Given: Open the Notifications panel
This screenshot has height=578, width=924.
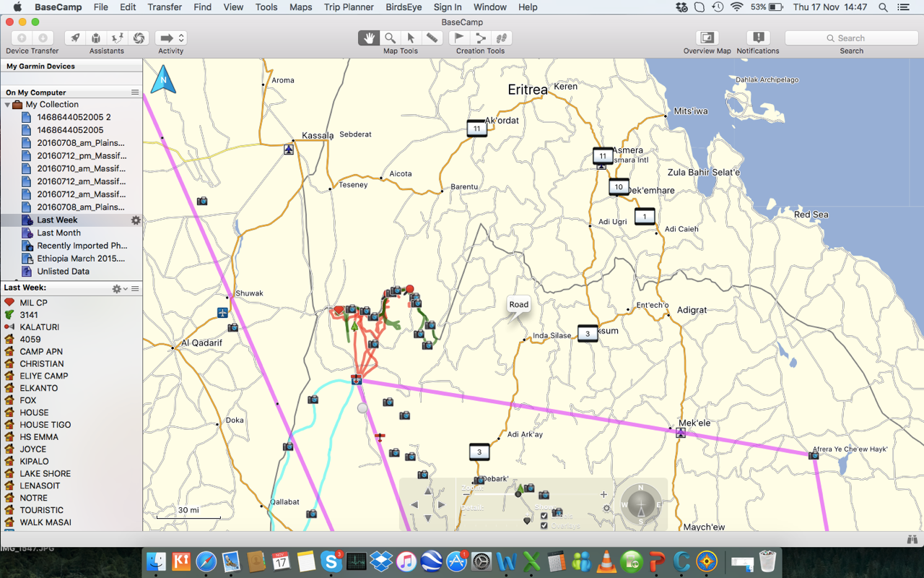Looking at the screenshot, I should (757, 38).
